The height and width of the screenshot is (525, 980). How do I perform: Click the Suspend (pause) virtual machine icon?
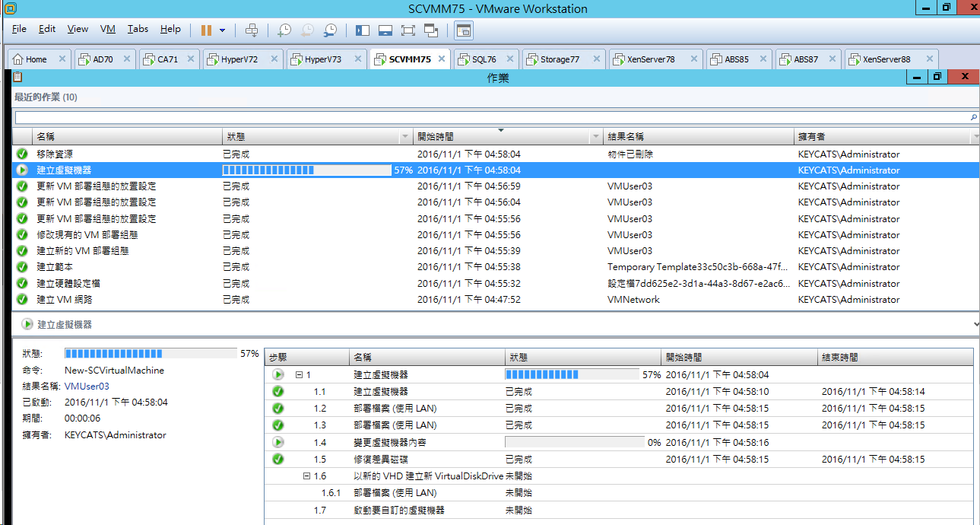click(x=206, y=30)
